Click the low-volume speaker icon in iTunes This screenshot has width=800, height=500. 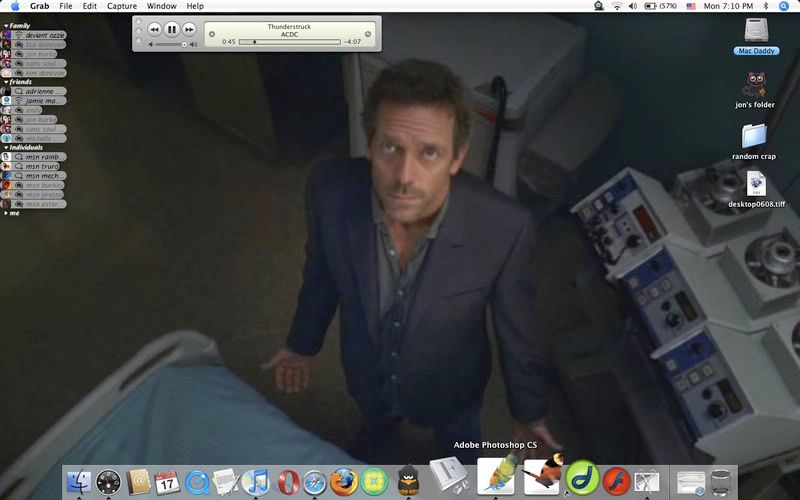point(151,44)
